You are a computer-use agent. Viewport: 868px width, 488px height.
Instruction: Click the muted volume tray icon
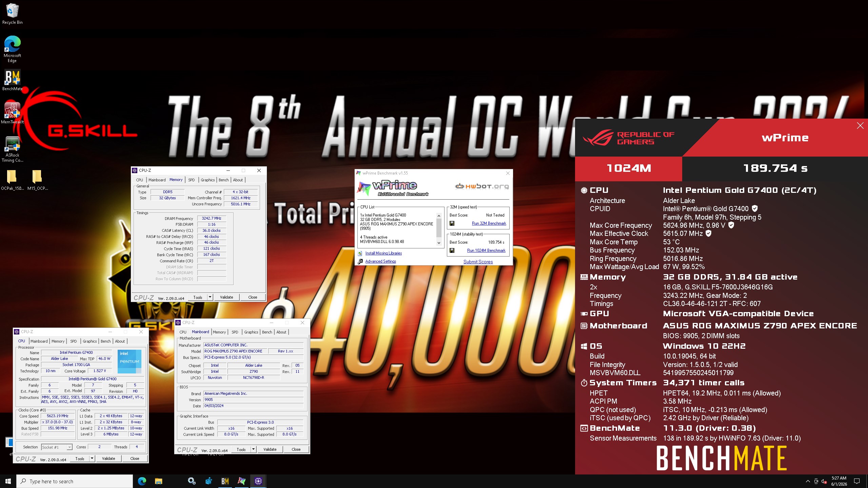[824, 481]
